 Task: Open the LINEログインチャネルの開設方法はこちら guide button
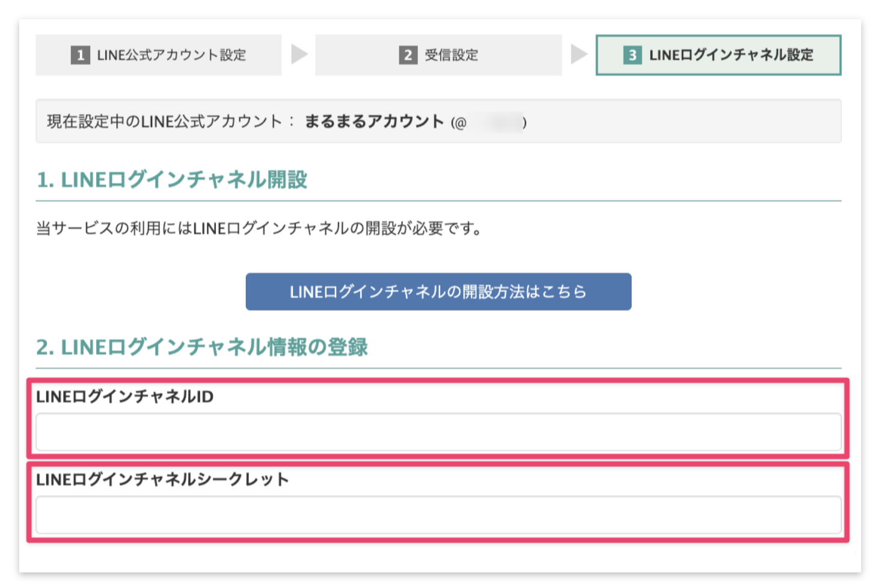pyautogui.click(x=438, y=292)
